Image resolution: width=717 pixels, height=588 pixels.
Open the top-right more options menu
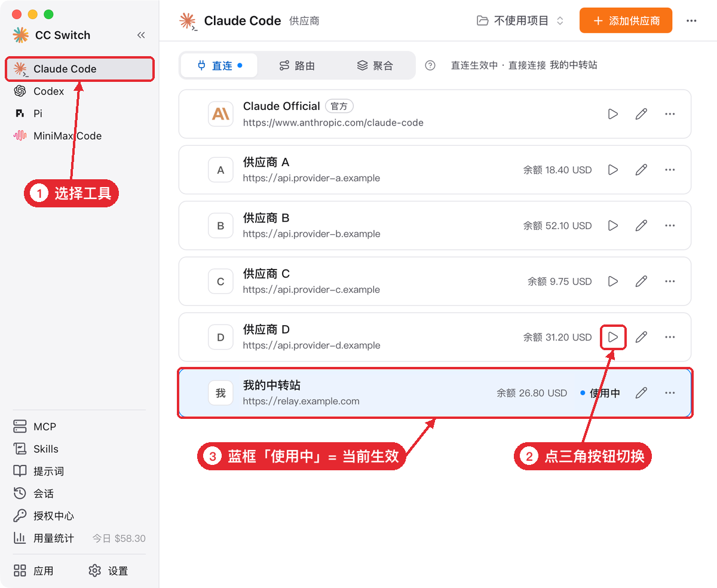(x=691, y=21)
